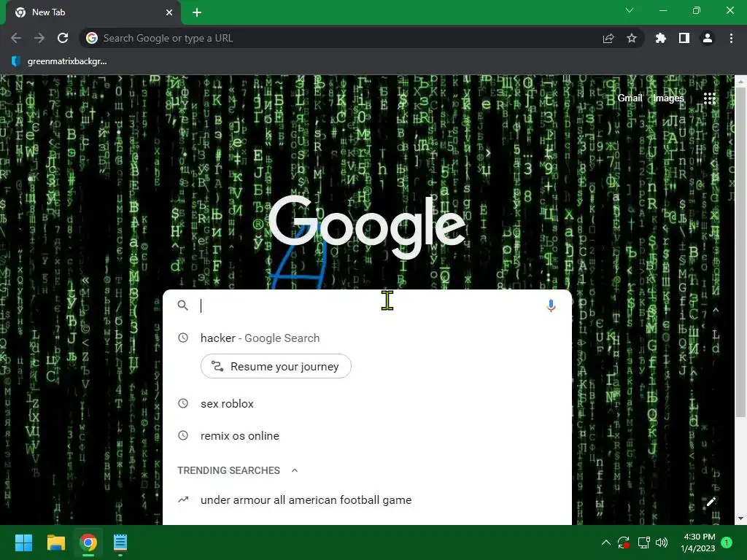Click the scrollbar down arrow
Screen dimensions: 747x560
[x=741, y=518]
